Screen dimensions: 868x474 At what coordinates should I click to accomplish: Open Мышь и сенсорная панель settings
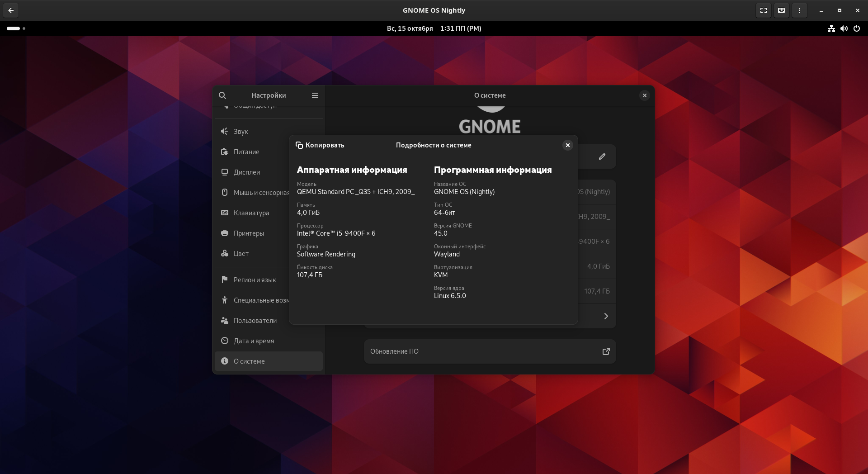point(252,193)
